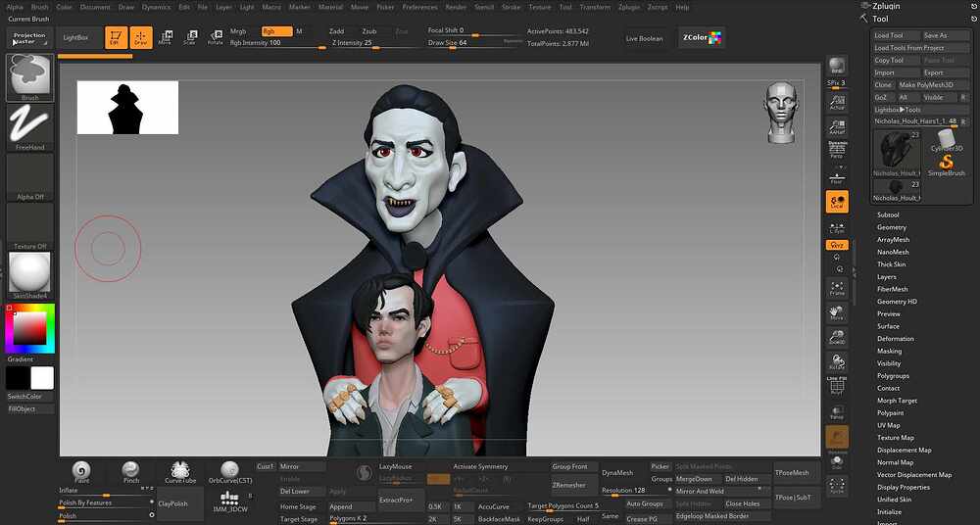
Task: Click the Rotate button in top shelf
Action: pos(215,37)
